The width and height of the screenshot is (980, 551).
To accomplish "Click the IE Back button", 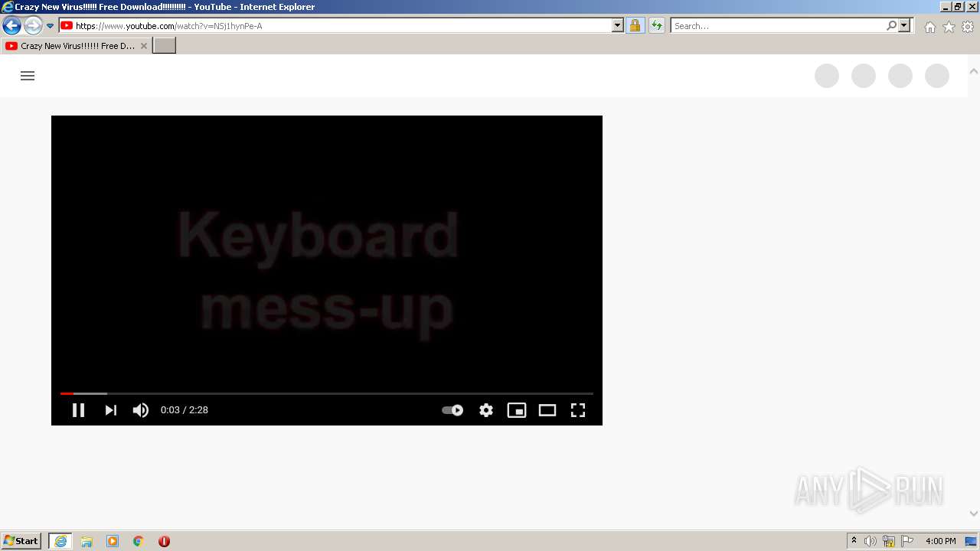I will (x=11, y=26).
